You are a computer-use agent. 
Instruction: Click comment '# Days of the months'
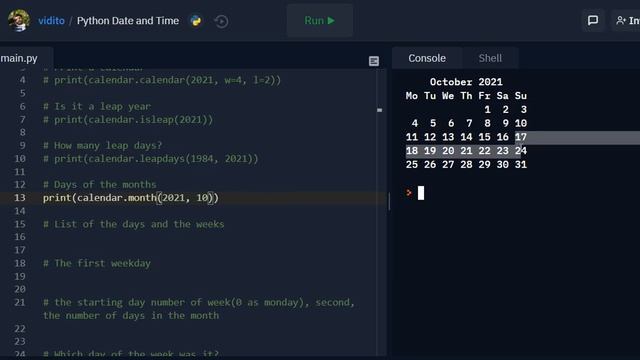tap(100, 184)
